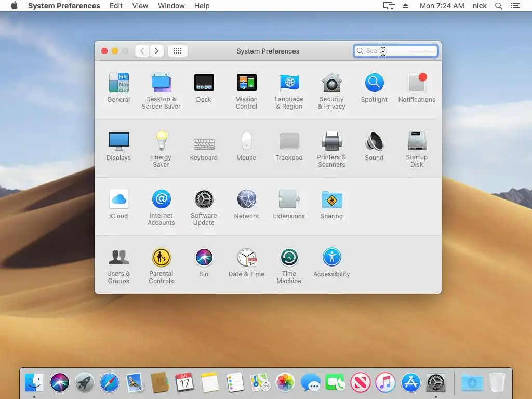Open the Spotlight preference pane
Screen dimensions: 532x399
374,87
